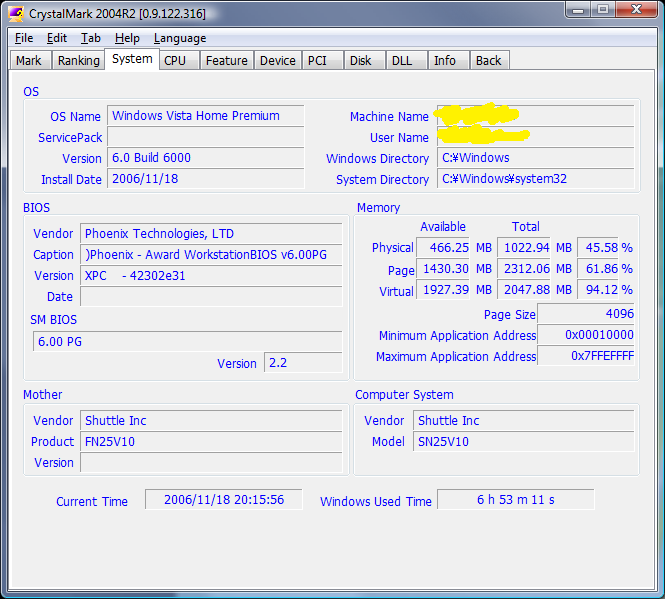Screen dimensions: 665x599
Task: Click Page available value 1430.30
Action: coord(443,269)
